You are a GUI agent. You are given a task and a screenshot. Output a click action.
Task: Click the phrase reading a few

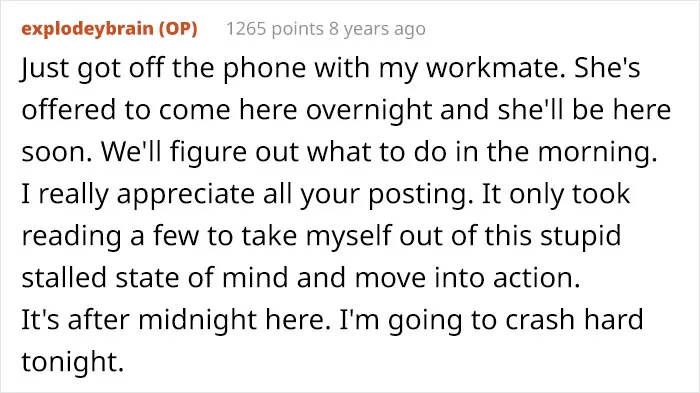coord(110,236)
